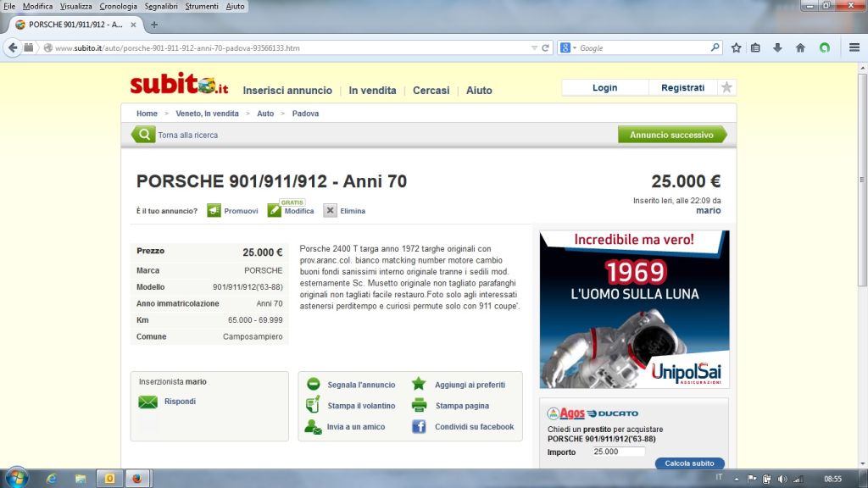Click the Condividi su facebook link
This screenshot has width=868, height=488.
coord(475,427)
